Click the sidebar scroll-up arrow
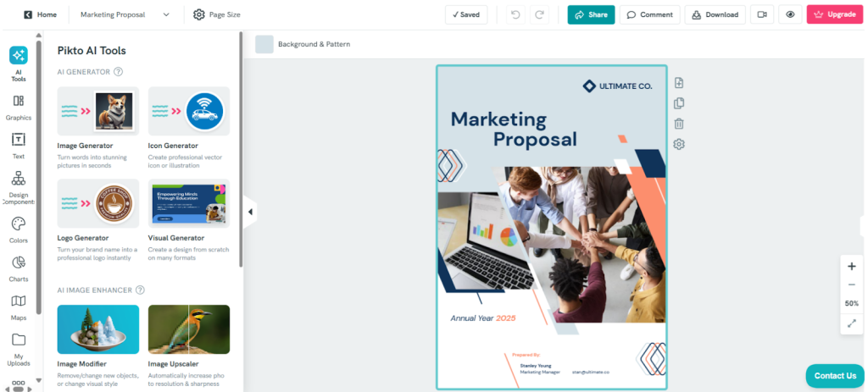 (38, 36)
